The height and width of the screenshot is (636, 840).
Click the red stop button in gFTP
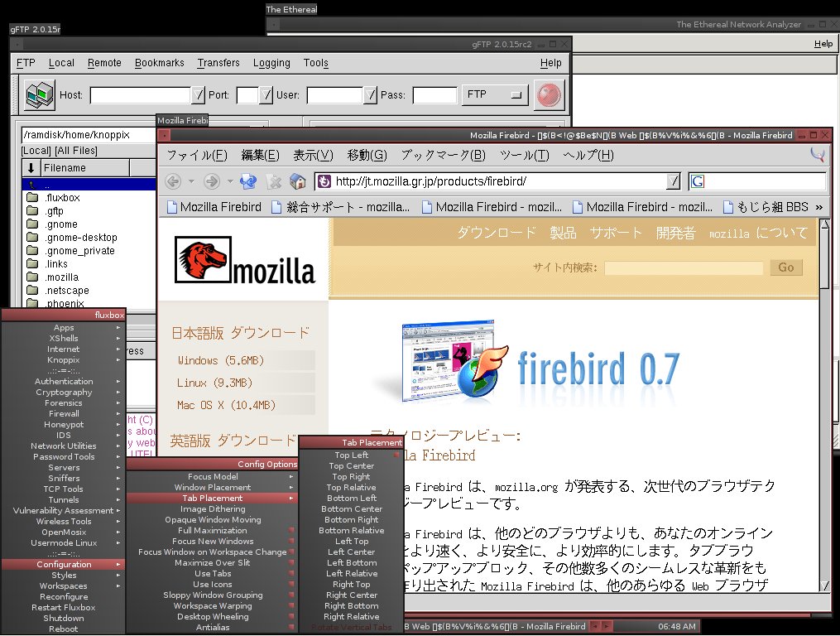[x=550, y=95]
